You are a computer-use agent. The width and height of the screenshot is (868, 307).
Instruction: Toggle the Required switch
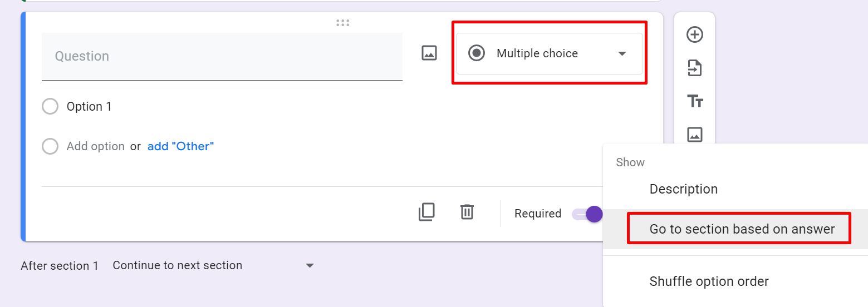pyautogui.click(x=587, y=214)
